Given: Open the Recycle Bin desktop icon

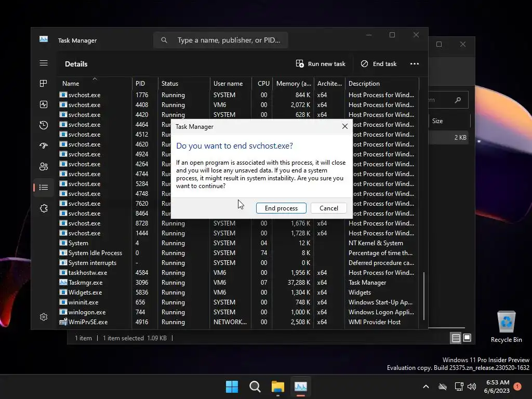Looking at the screenshot, I should coord(506,326).
